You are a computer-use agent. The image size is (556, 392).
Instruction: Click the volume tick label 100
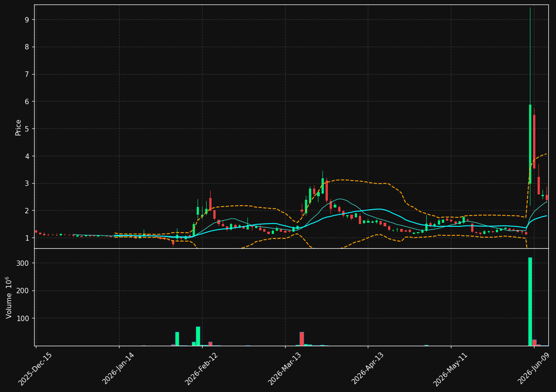coord(23,318)
